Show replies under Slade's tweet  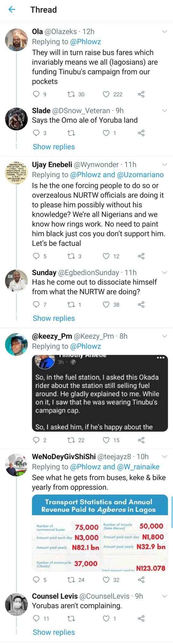point(54,147)
